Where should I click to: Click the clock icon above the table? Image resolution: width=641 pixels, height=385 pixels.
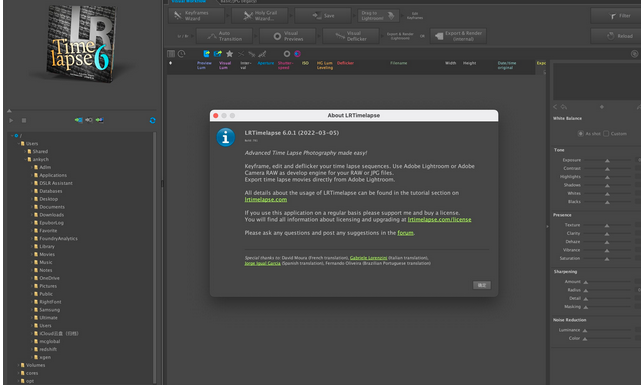pyautogui.click(x=182, y=54)
